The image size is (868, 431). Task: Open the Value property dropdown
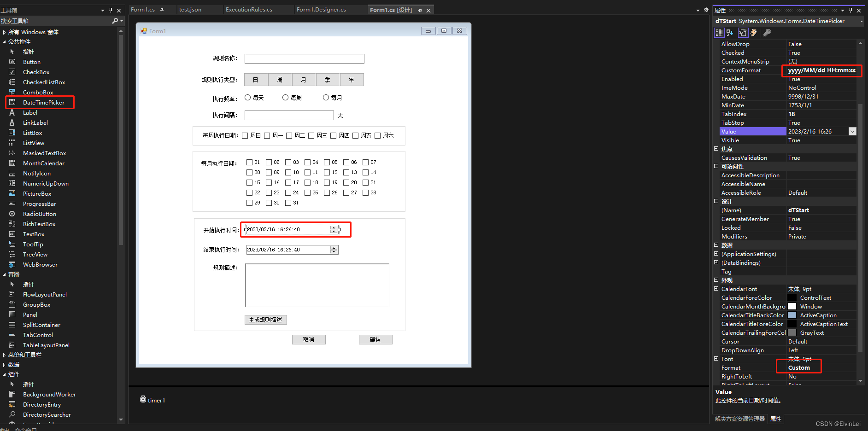tap(852, 131)
